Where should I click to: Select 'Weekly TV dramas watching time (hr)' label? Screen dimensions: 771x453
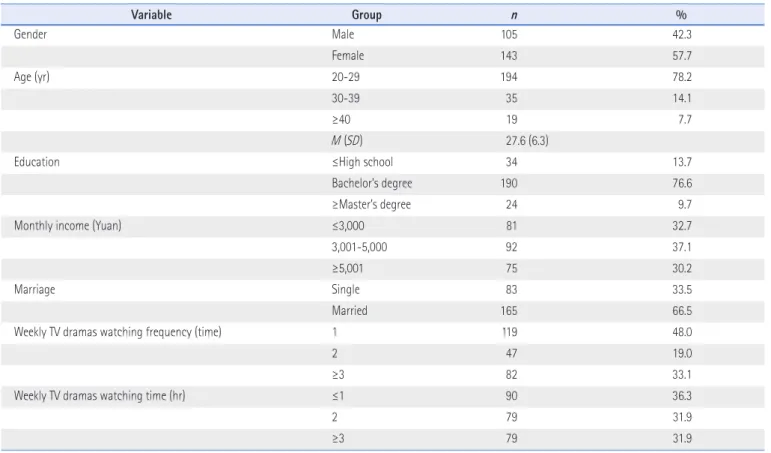(x=100, y=396)
